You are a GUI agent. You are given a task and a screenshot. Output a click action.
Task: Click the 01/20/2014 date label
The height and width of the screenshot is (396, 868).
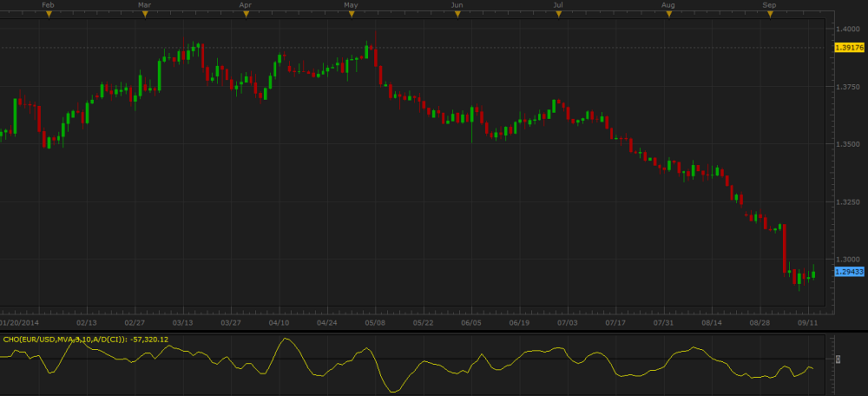pyautogui.click(x=24, y=322)
